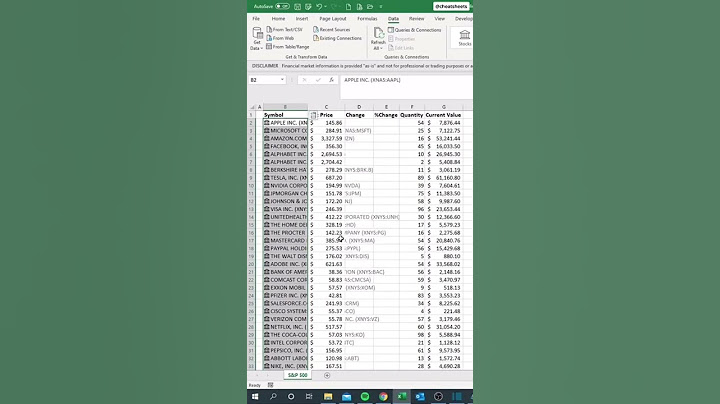Open Customize Quick Access Toolbar dropdown

point(381,6)
